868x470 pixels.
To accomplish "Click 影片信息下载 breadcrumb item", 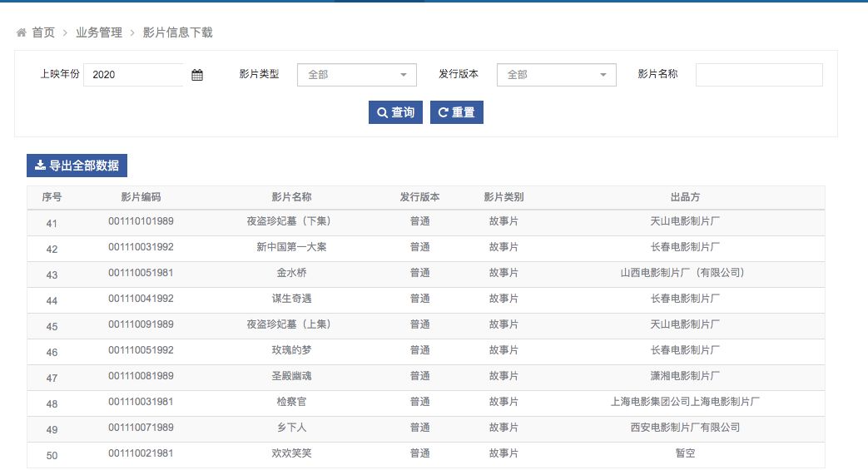I will pyautogui.click(x=178, y=32).
